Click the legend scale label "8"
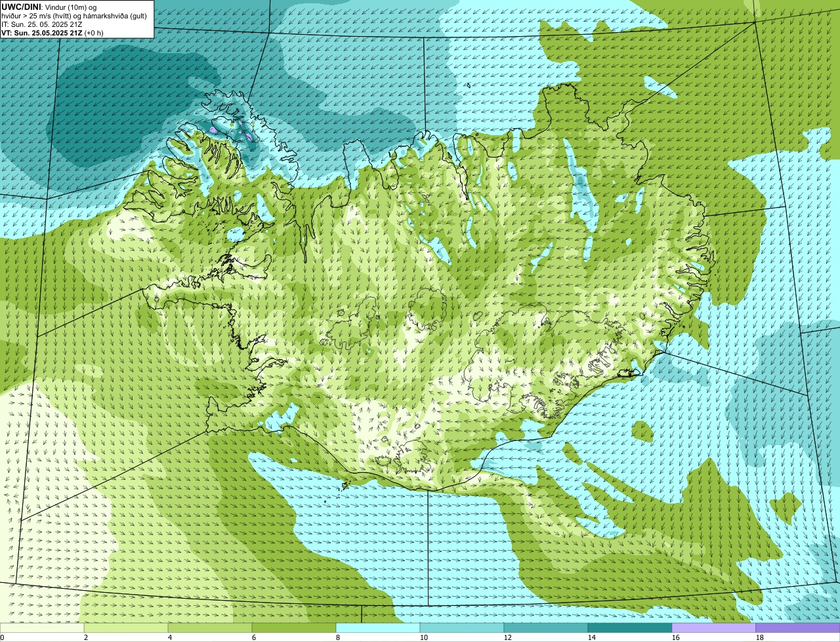This screenshot has height=642, width=840. pos(337,637)
